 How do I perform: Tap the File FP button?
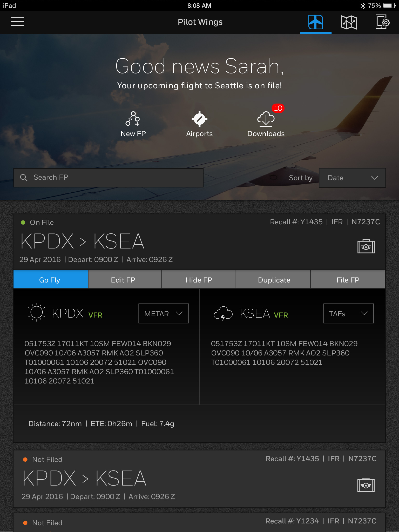348,279
